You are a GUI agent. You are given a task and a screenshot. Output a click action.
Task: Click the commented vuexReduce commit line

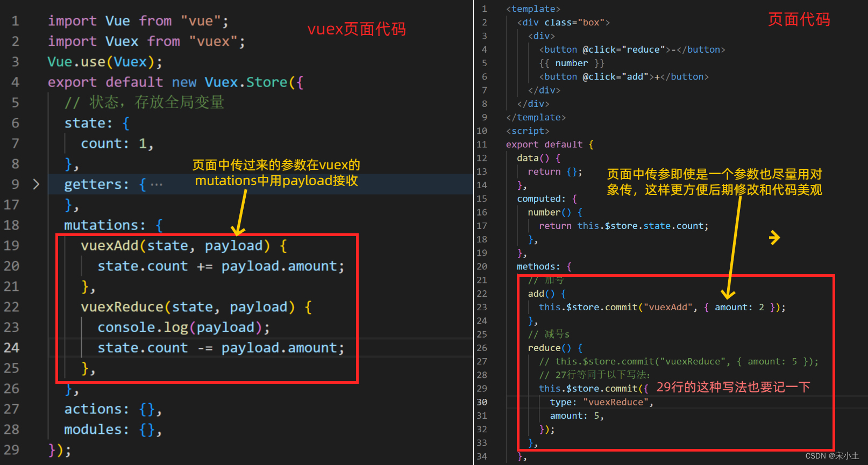point(679,362)
